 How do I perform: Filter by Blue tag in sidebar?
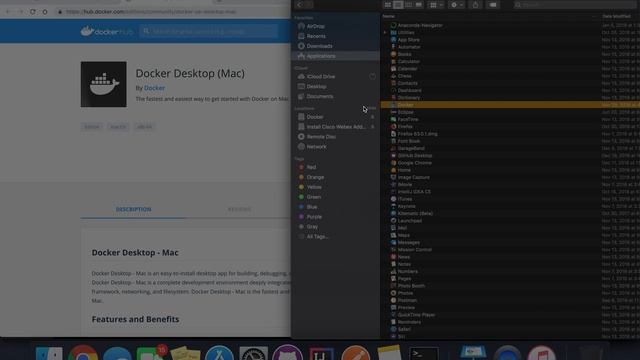(x=311, y=207)
